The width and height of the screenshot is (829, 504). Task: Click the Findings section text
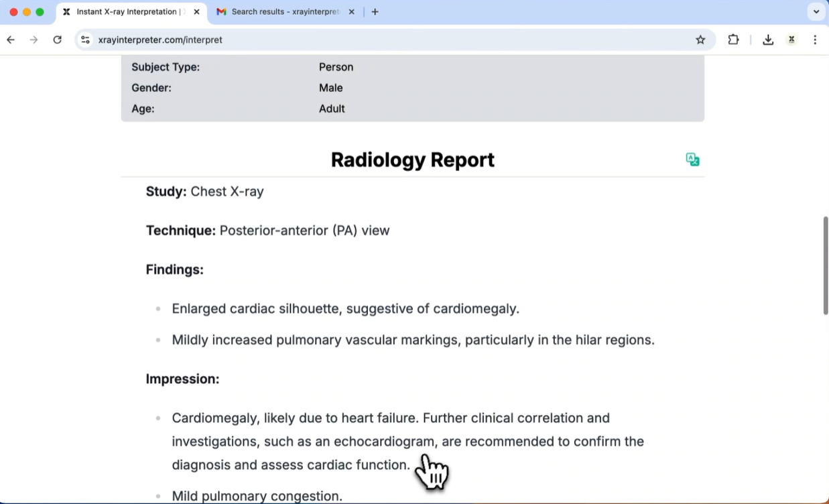tap(174, 269)
